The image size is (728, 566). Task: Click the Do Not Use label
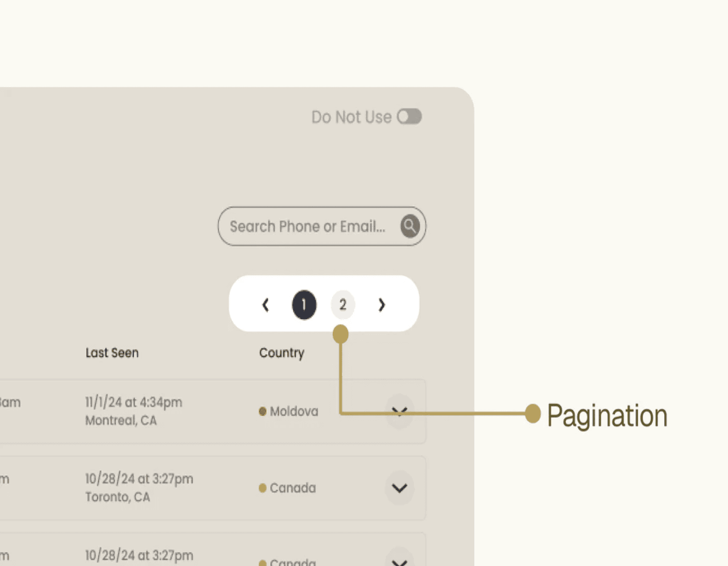(x=352, y=117)
